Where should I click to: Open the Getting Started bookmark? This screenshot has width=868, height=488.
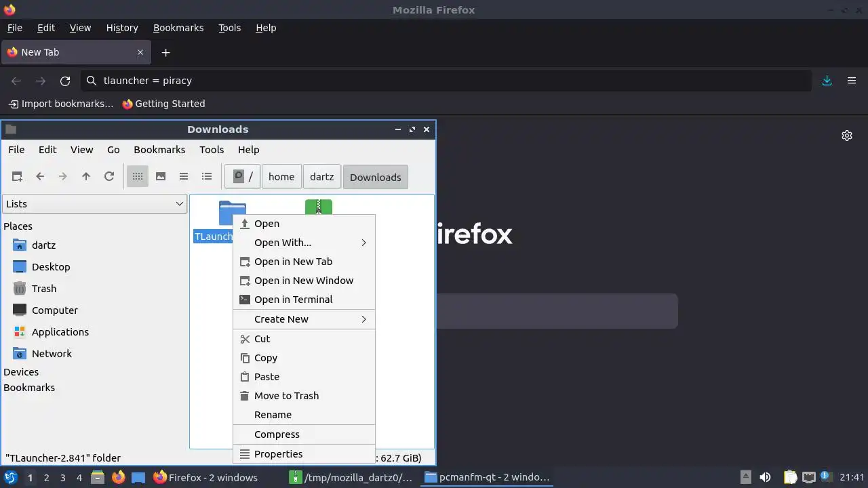pyautogui.click(x=163, y=104)
